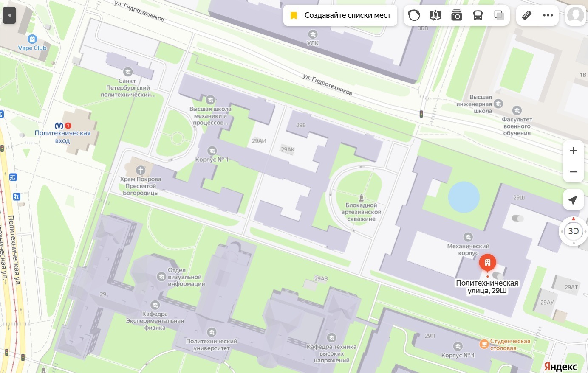Click the Vape Club shop marker

point(32,39)
